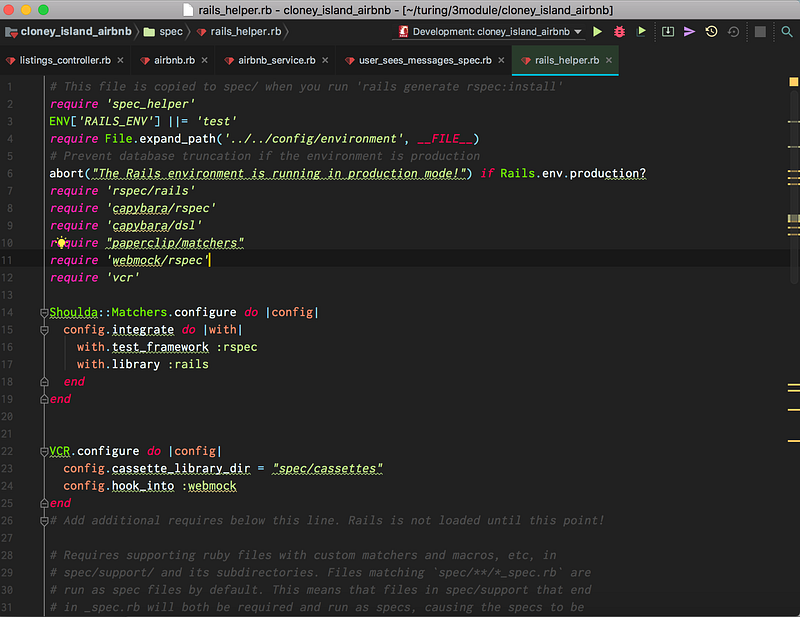Collapse the Shoulda::Matchers.configure block

click(x=44, y=313)
